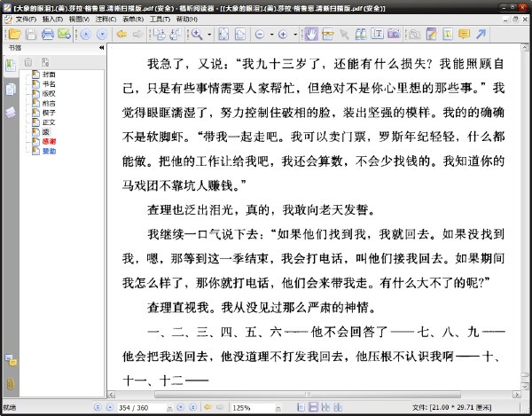Open the 注释(C) menu
This screenshot has width=532, height=416.
coord(106,20)
